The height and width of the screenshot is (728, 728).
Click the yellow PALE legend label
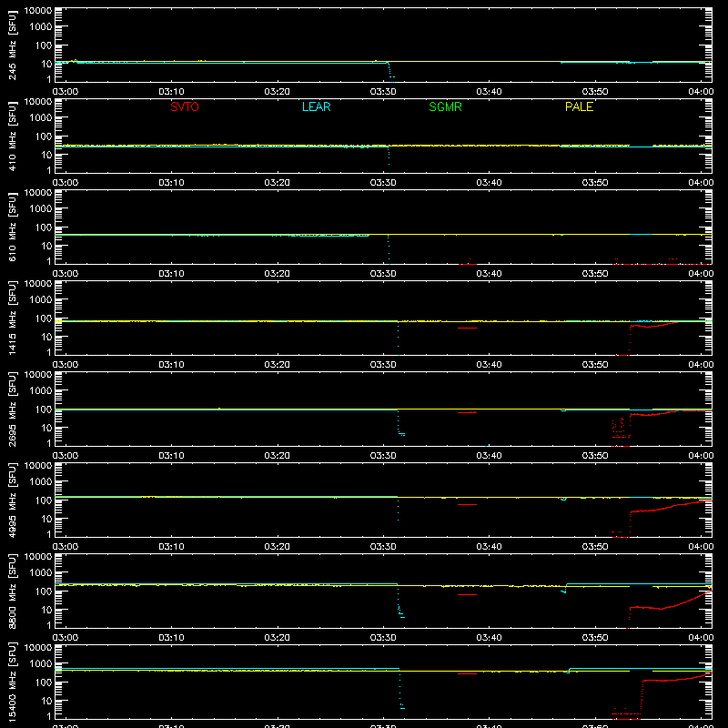click(579, 106)
